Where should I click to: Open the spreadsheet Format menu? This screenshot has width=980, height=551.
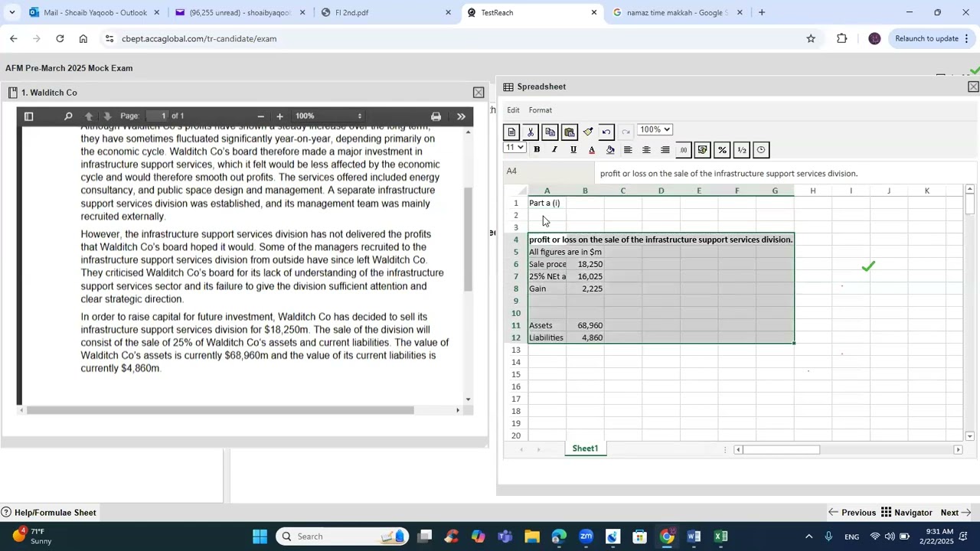coord(540,110)
